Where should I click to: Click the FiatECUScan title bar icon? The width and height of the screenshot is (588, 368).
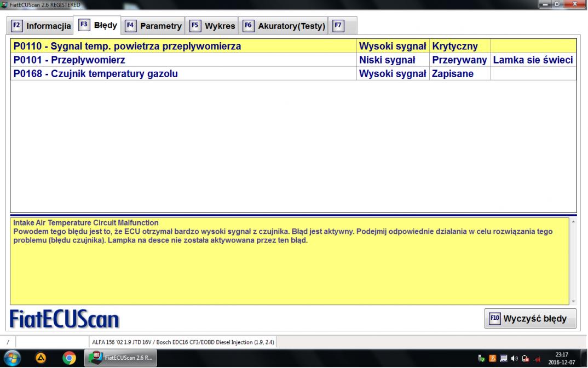[x=4, y=4]
